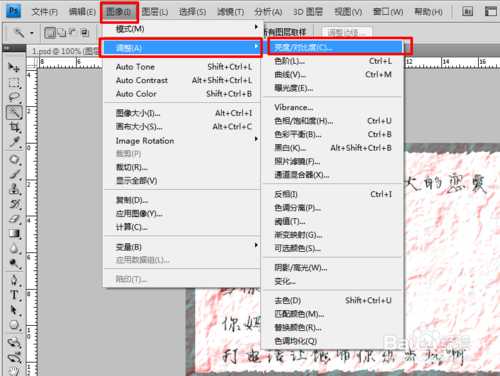Expand the 模式(M) submenu arrow

coord(256,27)
